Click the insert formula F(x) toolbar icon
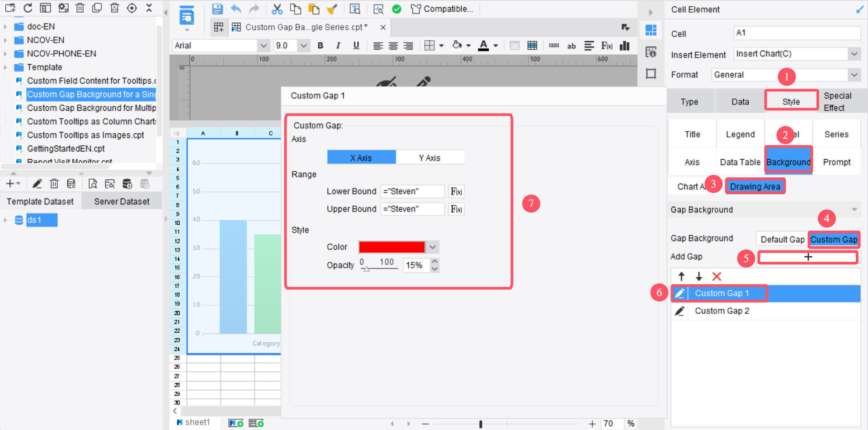868x430 pixels. (607, 45)
